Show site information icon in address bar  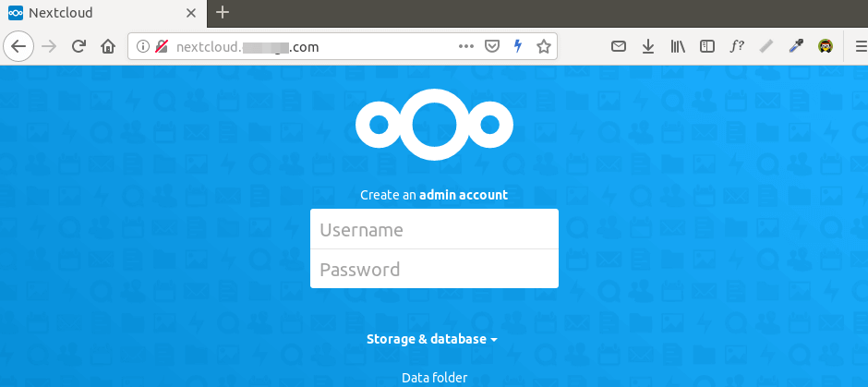[x=143, y=46]
